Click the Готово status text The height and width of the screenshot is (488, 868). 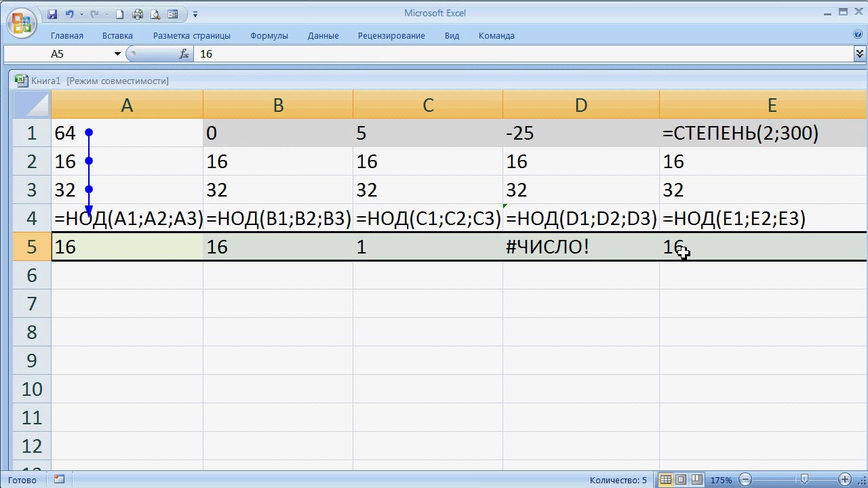pos(22,480)
